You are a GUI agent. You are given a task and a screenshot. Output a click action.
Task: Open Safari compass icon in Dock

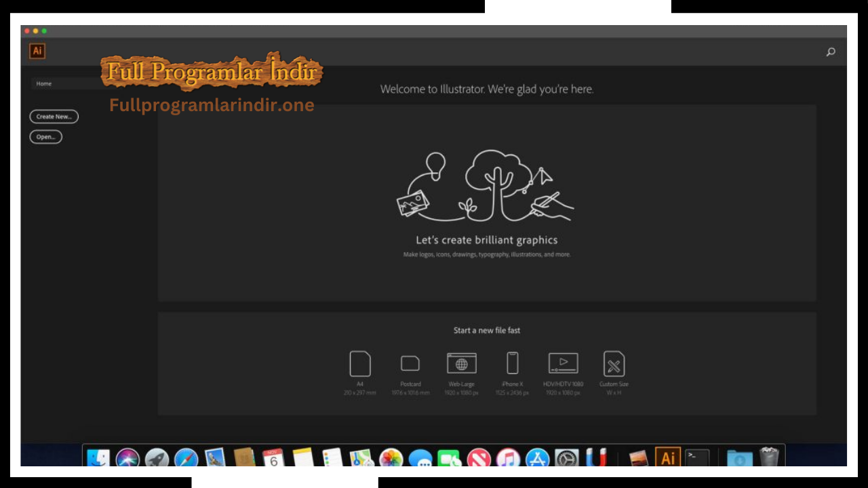pos(186,457)
